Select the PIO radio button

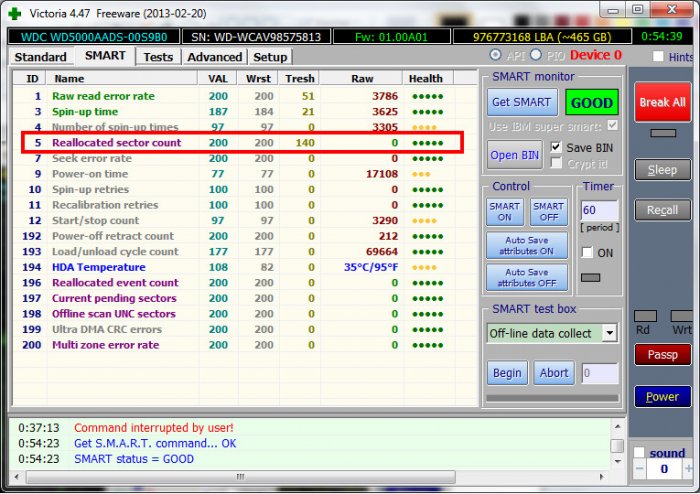tap(536, 55)
